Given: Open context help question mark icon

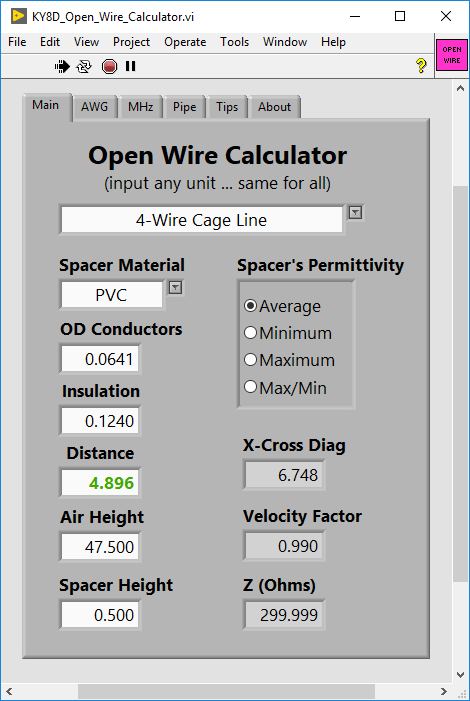Looking at the screenshot, I should point(421,66).
